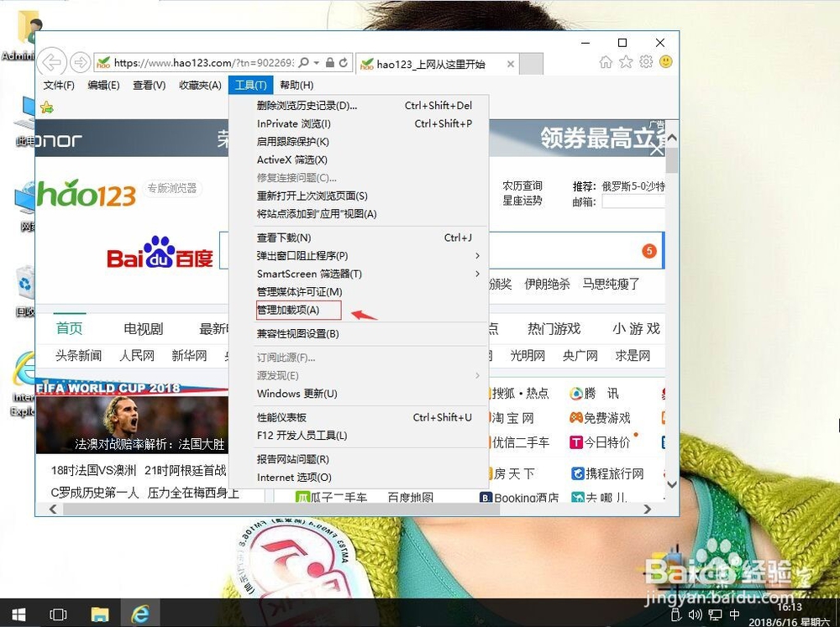Open the 编辑(E) menu

[x=103, y=85]
